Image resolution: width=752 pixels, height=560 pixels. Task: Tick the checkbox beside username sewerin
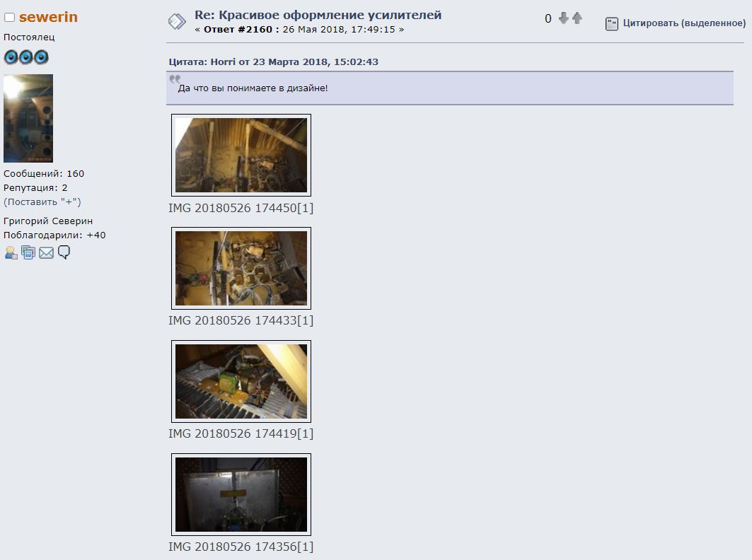pyautogui.click(x=10, y=18)
